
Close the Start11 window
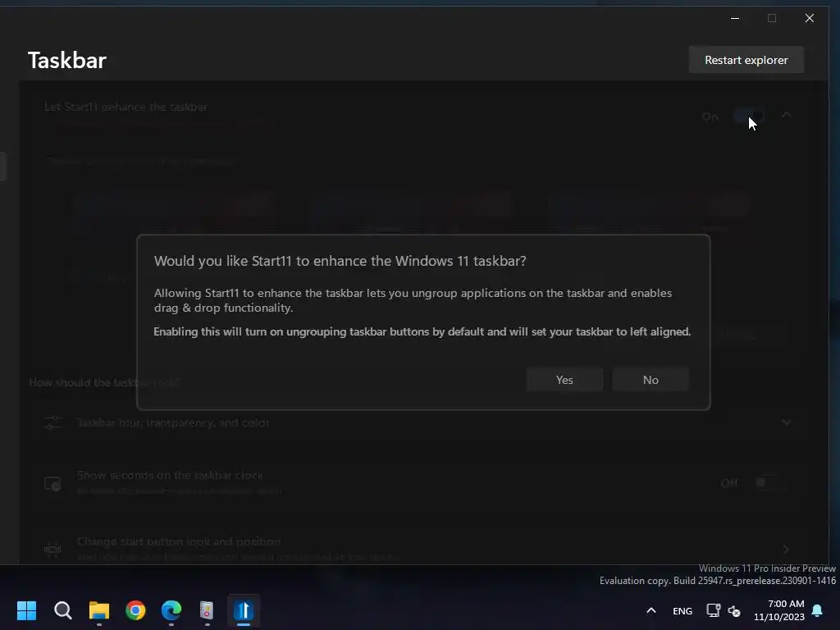[810, 18]
